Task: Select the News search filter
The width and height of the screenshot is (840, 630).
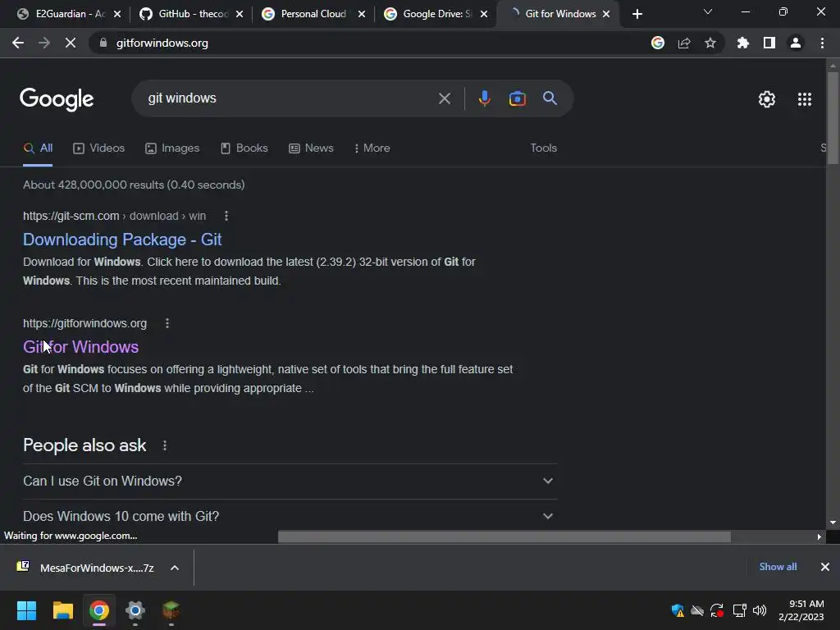Action: [x=311, y=148]
